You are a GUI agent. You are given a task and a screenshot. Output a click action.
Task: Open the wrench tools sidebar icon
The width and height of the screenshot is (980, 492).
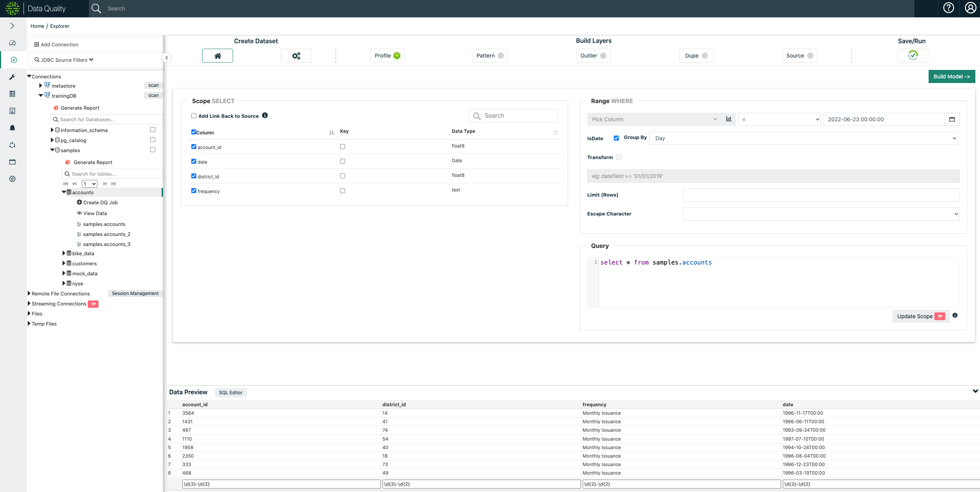[x=12, y=77]
